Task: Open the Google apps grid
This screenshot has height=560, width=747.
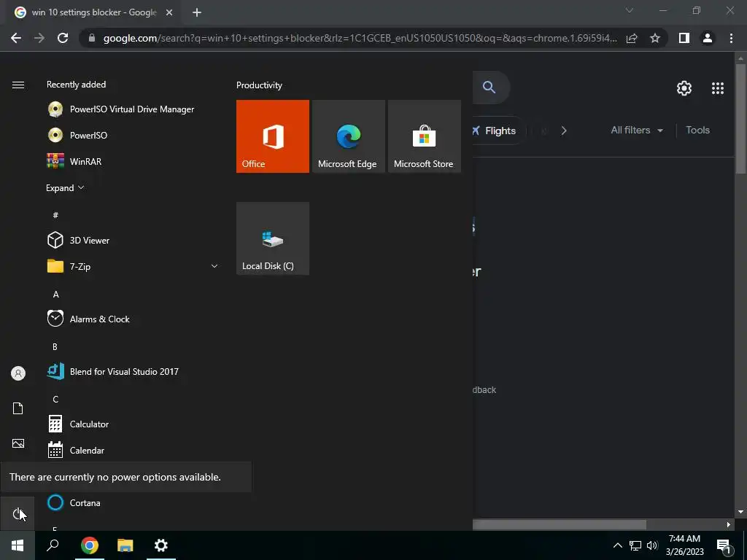Action: coord(718,88)
